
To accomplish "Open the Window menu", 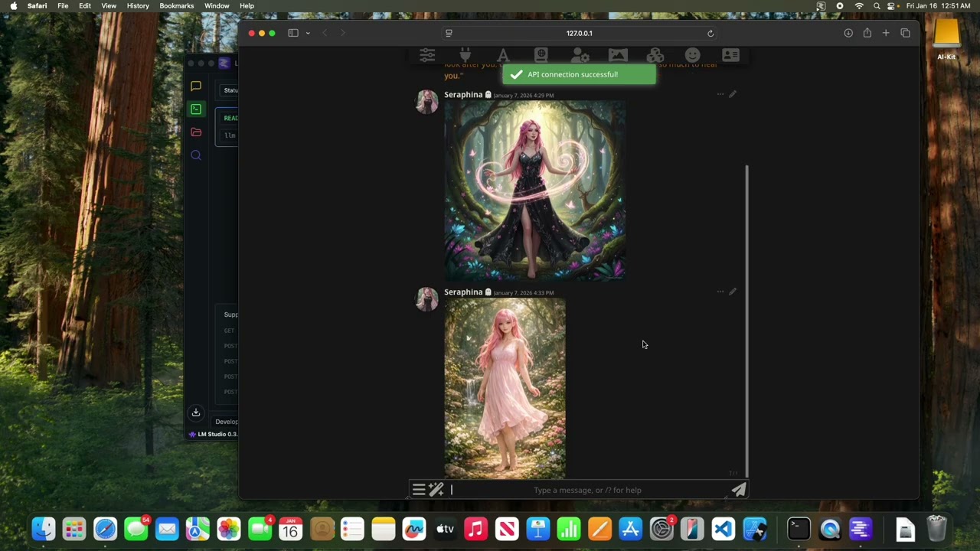I will 217,6.
